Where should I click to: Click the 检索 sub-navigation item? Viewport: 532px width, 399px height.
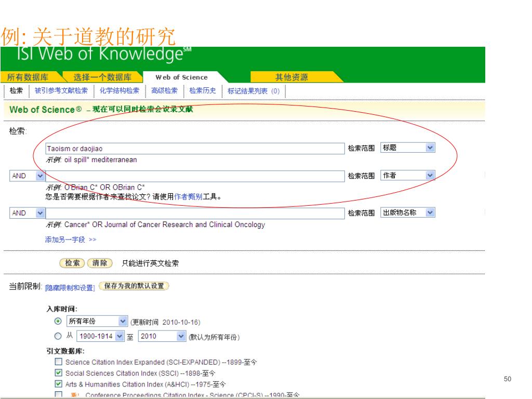(x=16, y=90)
